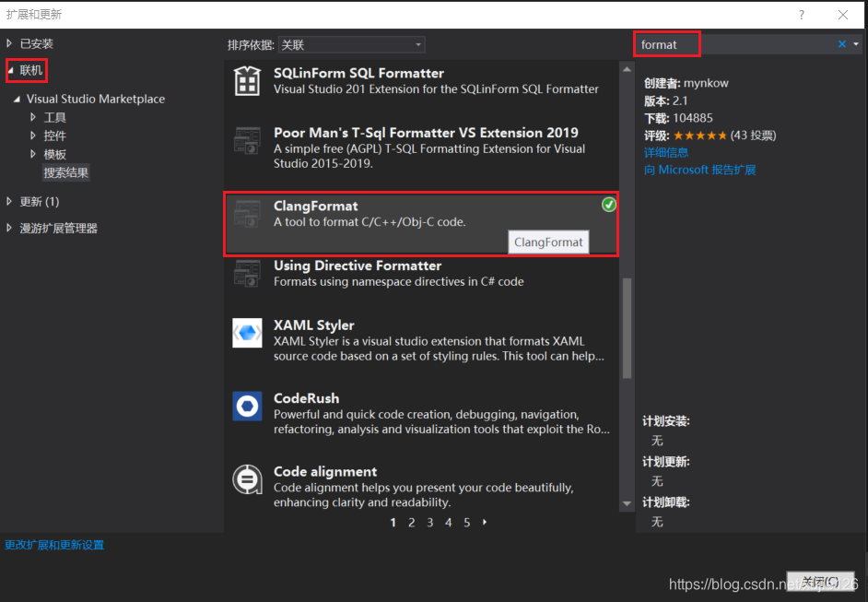Click into the format search field
This screenshot has width=868, height=602.
click(736, 44)
